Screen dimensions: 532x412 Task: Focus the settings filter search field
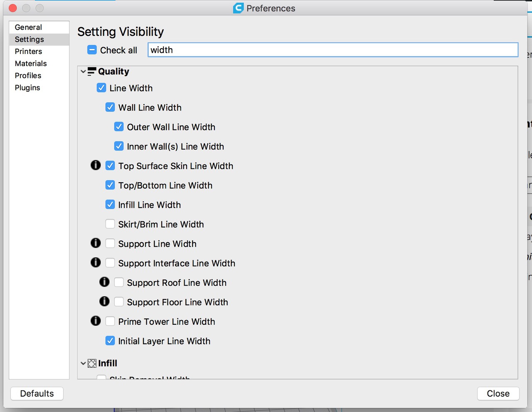pyautogui.click(x=332, y=50)
